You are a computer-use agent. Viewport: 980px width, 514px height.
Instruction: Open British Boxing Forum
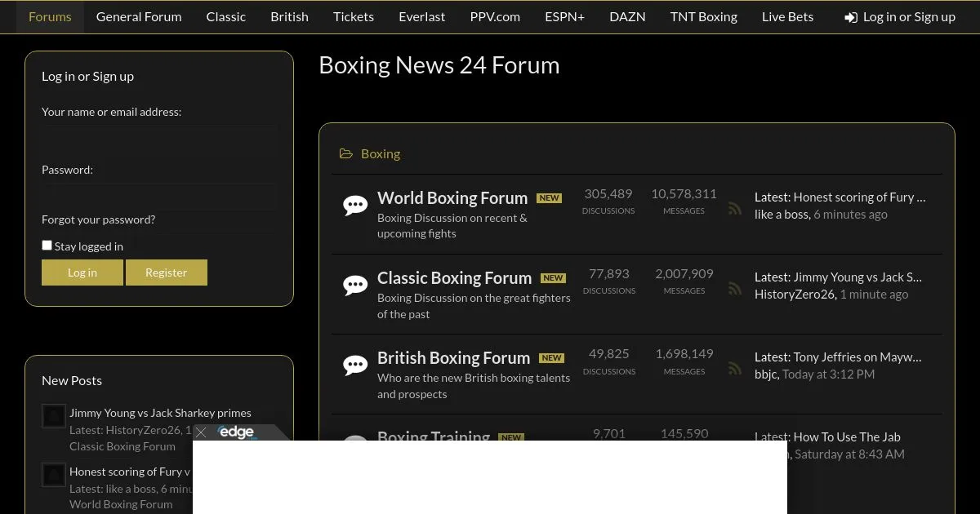tap(453, 358)
